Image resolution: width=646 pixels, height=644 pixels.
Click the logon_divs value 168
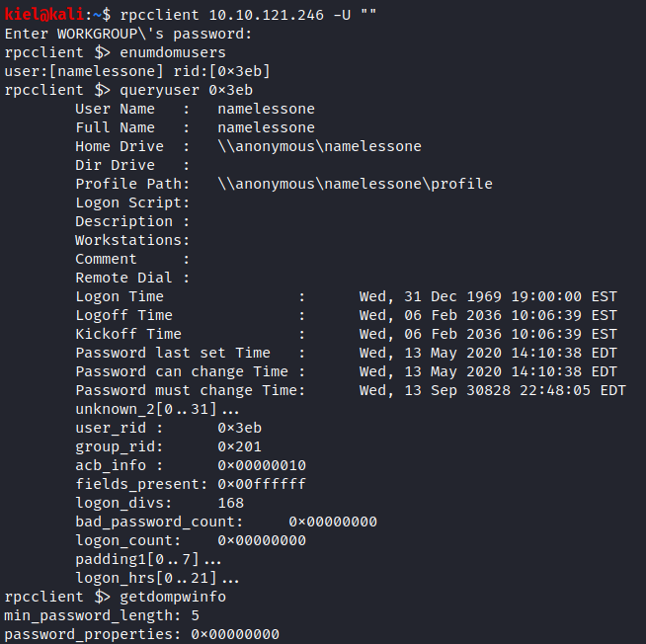(231, 503)
